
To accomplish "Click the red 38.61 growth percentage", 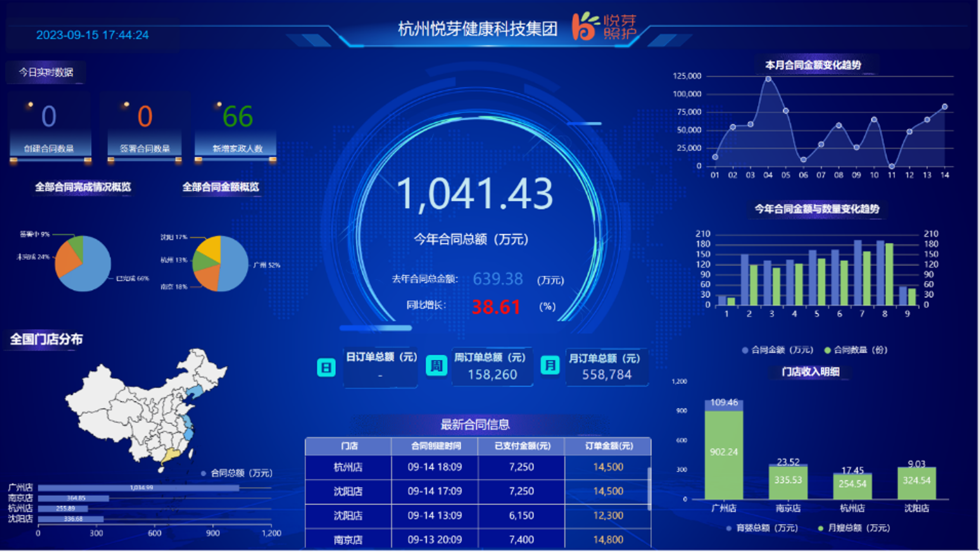I will pyautogui.click(x=496, y=307).
